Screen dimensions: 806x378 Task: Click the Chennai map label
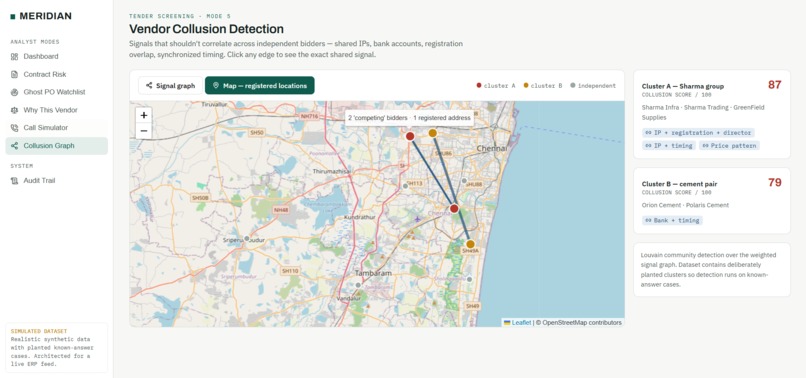pyautogui.click(x=492, y=149)
